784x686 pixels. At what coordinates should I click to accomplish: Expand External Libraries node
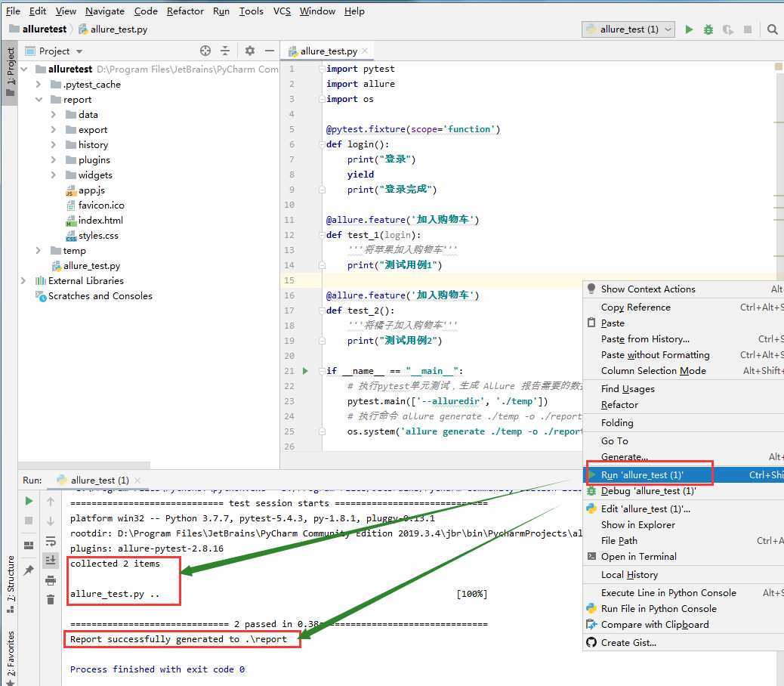point(23,280)
